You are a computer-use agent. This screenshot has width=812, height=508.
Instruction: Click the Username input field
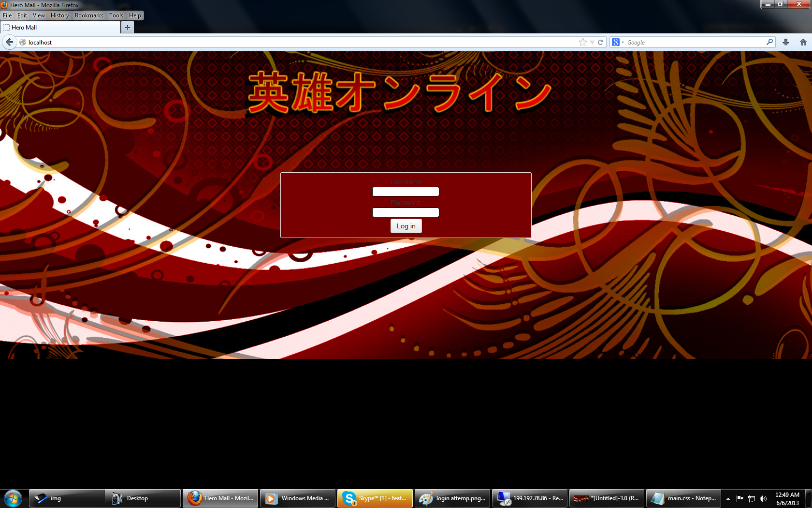[406, 192]
